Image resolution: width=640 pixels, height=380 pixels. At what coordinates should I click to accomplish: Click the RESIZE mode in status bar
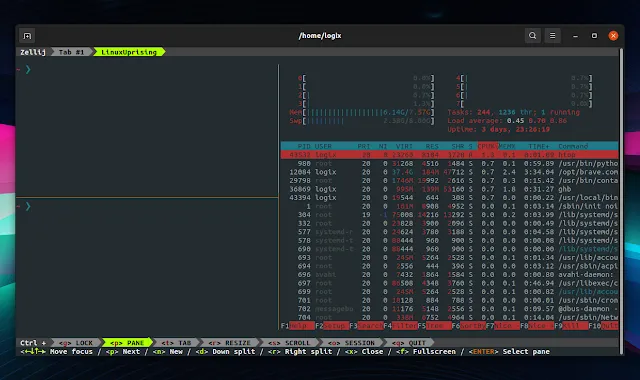[x=229, y=342]
